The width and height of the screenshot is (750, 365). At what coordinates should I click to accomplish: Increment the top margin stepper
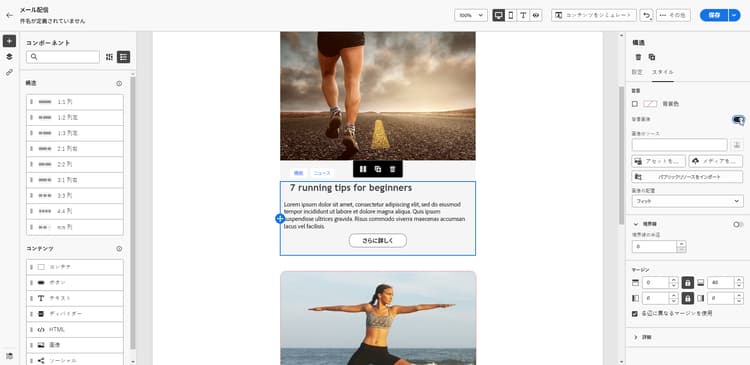coord(673,280)
